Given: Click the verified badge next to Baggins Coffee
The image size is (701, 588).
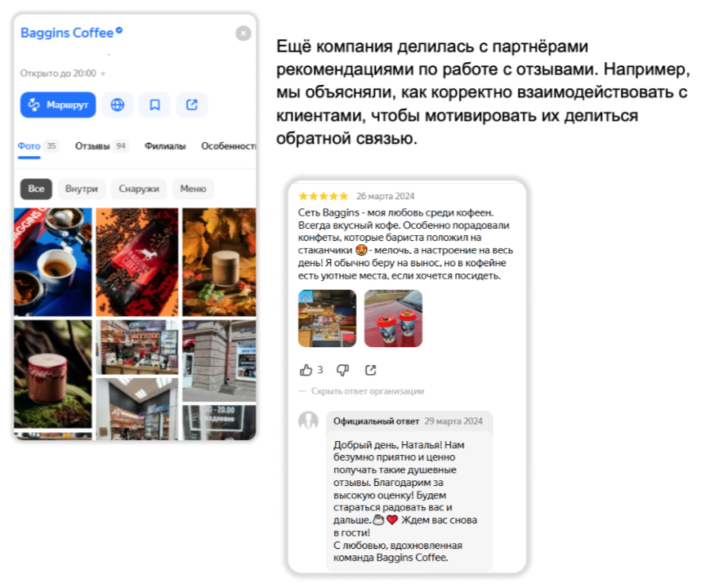Looking at the screenshot, I should [x=119, y=30].
